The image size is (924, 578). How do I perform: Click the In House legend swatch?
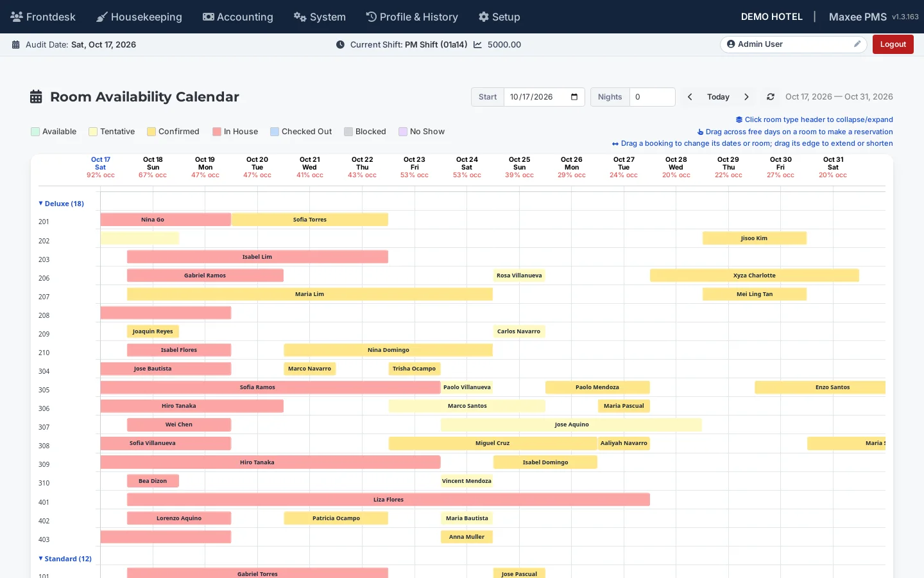[217, 132]
